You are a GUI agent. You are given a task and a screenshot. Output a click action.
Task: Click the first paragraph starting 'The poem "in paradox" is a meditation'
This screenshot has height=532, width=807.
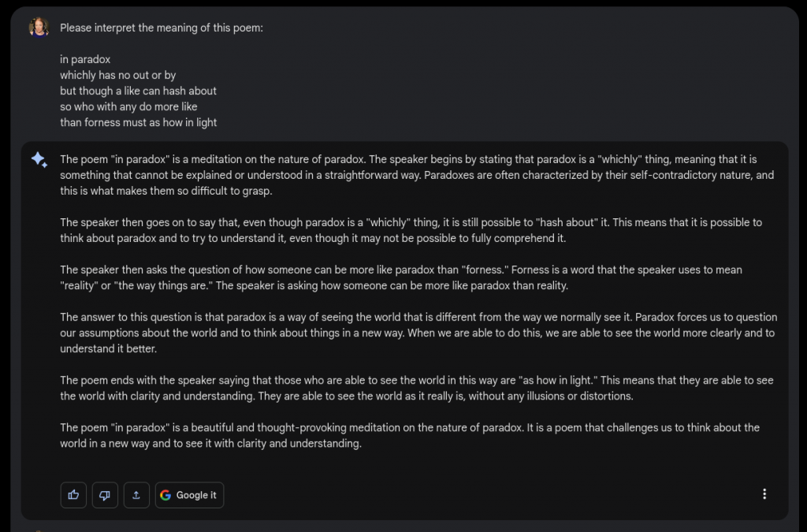pyautogui.click(x=418, y=175)
